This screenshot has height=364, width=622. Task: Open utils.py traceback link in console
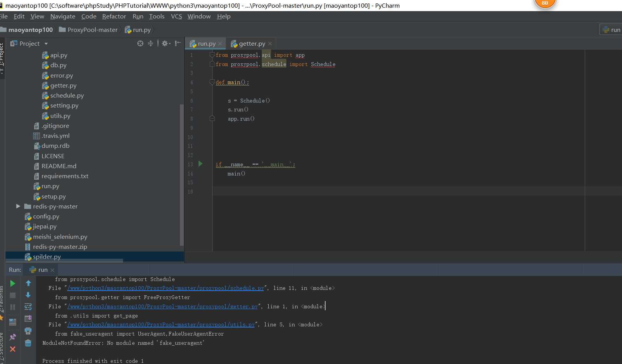[x=161, y=324]
